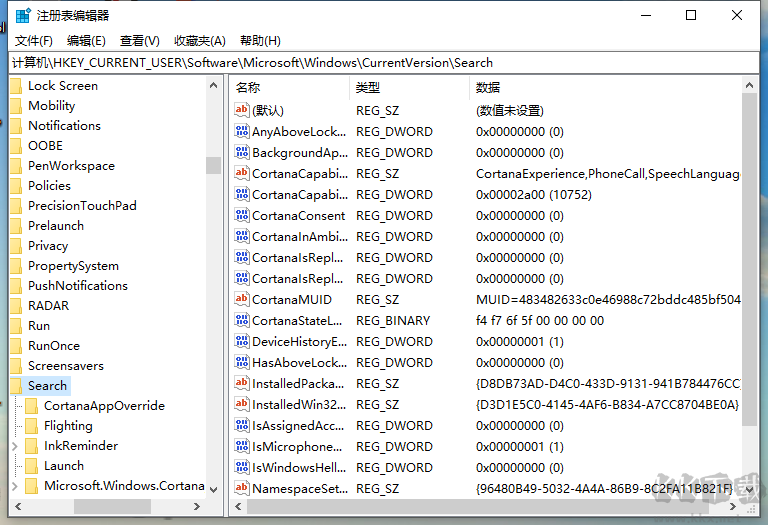This screenshot has height=525, width=768.
Task: Select the Search key in tree
Action: click(x=47, y=386)
